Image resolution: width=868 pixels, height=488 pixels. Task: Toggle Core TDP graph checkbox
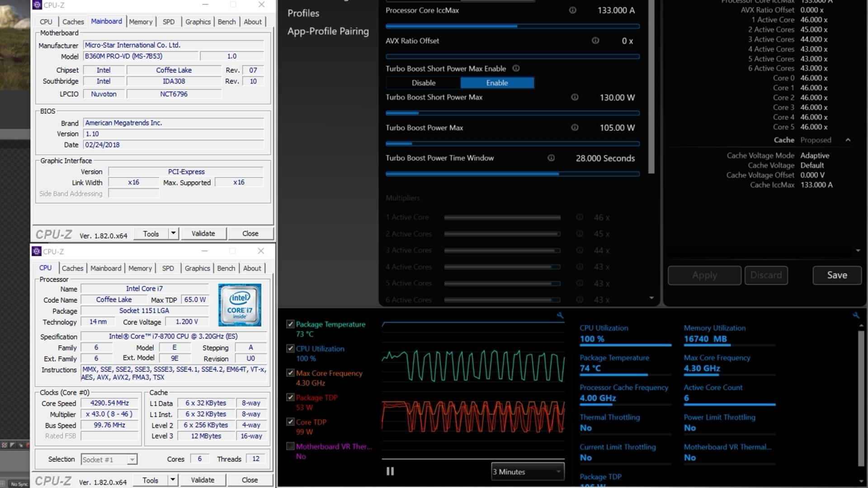point(291,422)
